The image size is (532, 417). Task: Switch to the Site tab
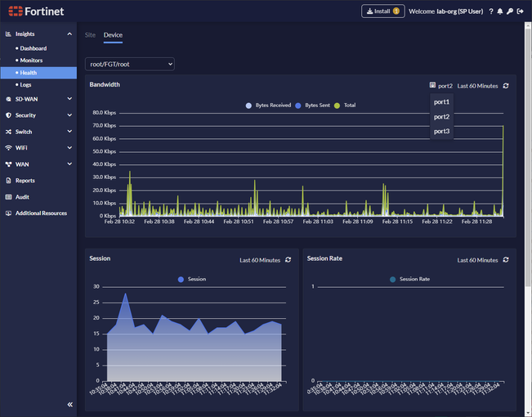[x=90, y=35]
